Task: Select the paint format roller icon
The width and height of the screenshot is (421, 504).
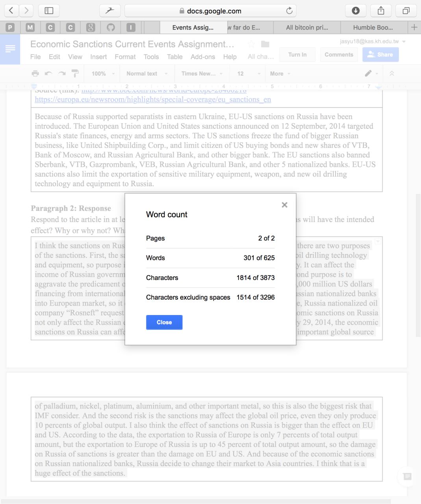Action: (75, 74)
